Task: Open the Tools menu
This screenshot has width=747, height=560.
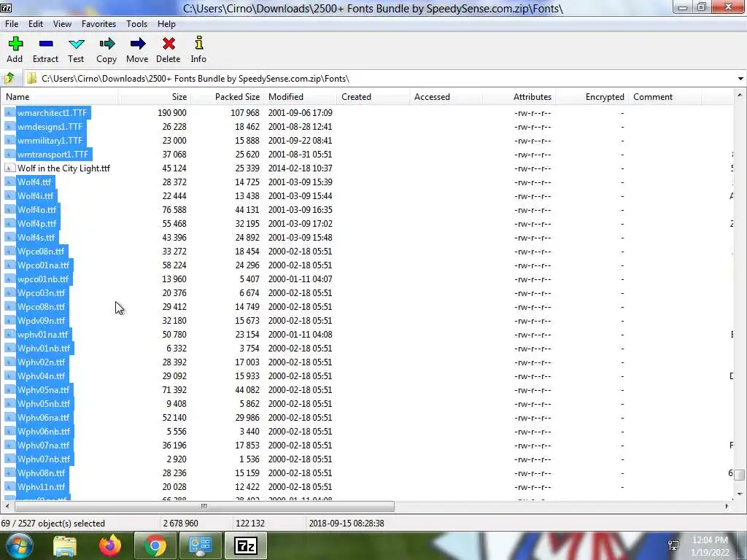Action: click(x=136, y=24)
